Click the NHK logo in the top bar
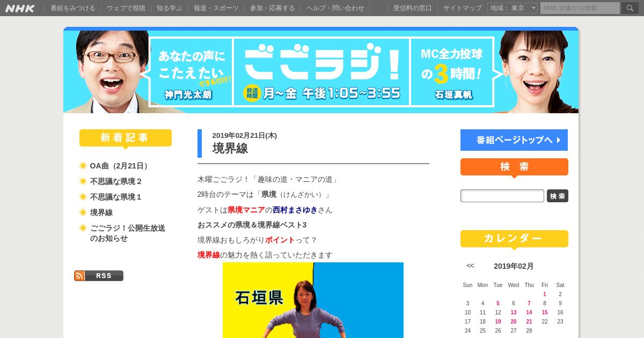Viewport: 644px width, 338px height. tap(20, 8)
